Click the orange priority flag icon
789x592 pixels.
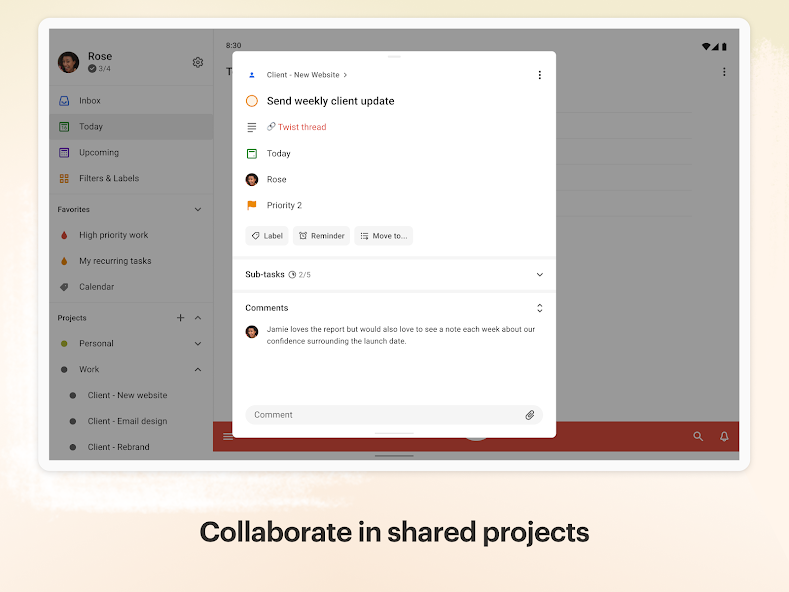click(252, 205)
